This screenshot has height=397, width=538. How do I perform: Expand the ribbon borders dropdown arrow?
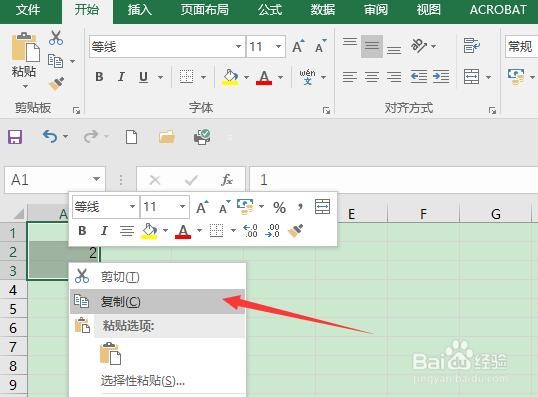click(203, 77)
